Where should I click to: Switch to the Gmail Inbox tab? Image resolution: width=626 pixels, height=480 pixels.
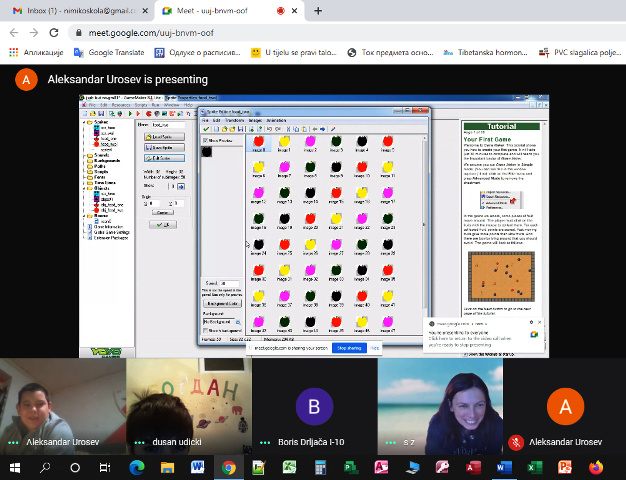pyautogui.click(x=80, y=11)
